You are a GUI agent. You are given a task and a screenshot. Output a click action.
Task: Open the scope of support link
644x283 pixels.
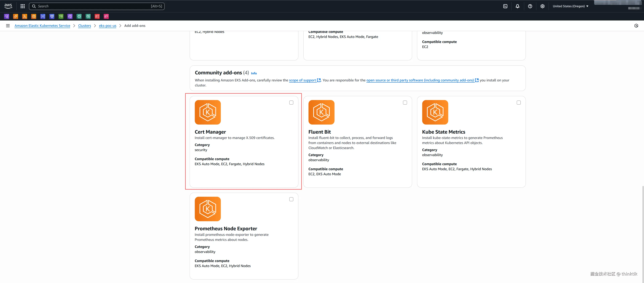click(305, 80)
